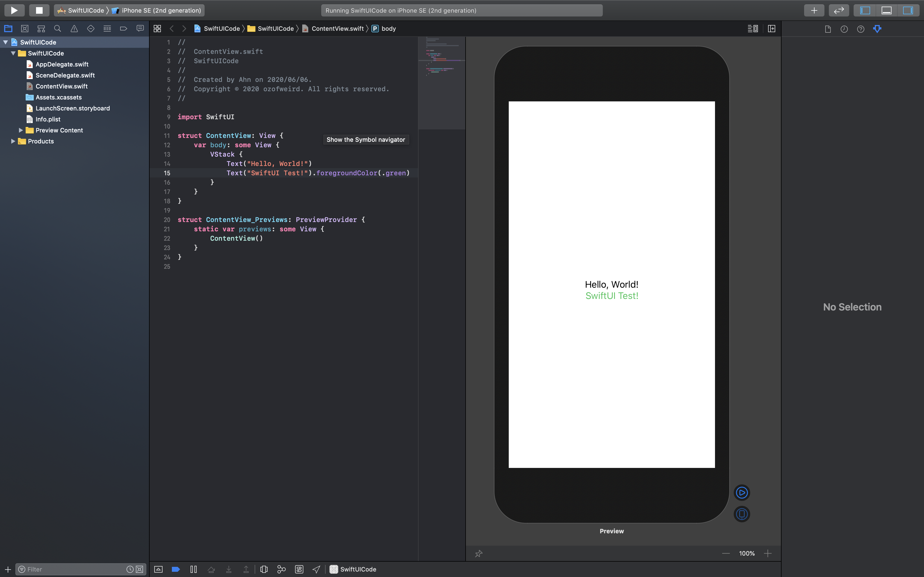924x577 pixels.
Task: Open the Source Control navigator
Action: [x=25, y=29]
